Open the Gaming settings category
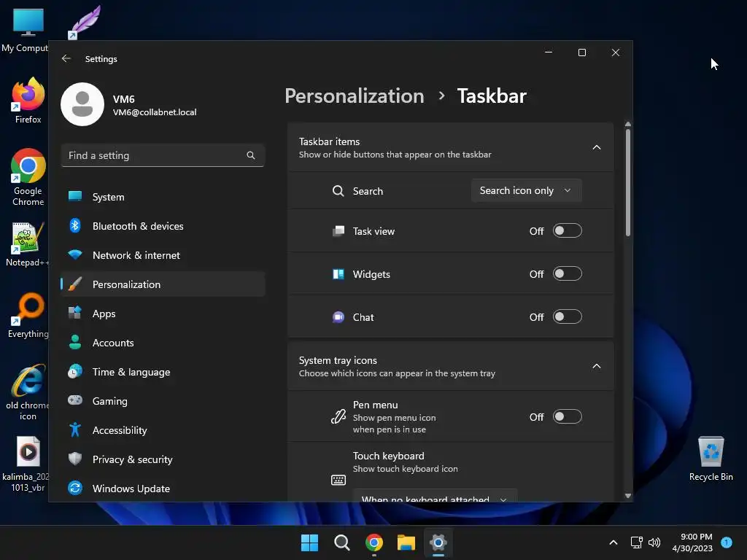747x560 pixels. [163, 401]
